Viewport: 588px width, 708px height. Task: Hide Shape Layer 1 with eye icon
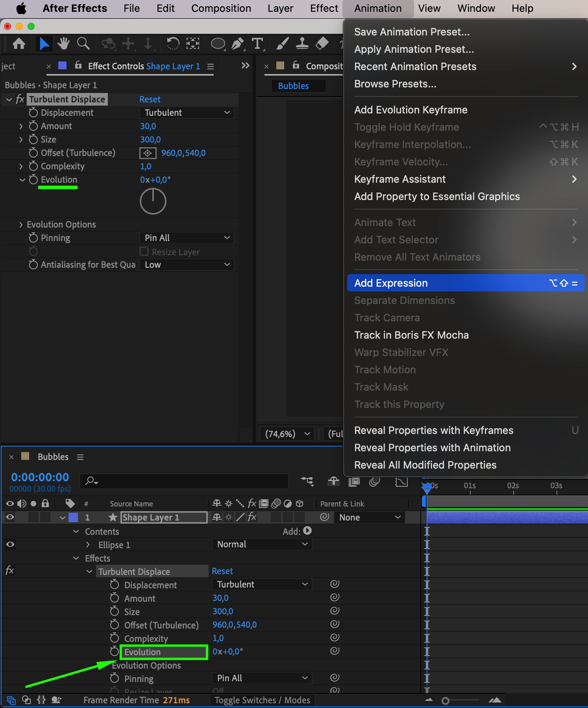pos(10,517)
